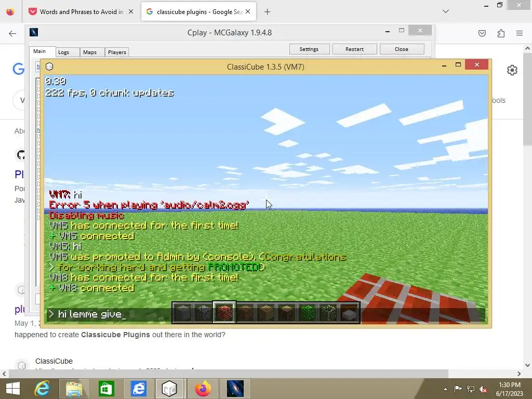This screenshot has width=532, height=399.
Task: Open File Explorer from the taskbar
Action: pos(74,389)
